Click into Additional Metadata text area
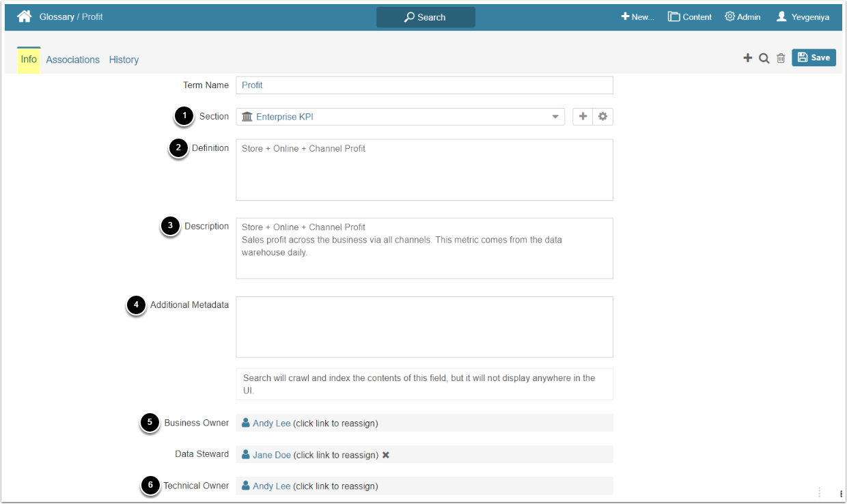 424,327
